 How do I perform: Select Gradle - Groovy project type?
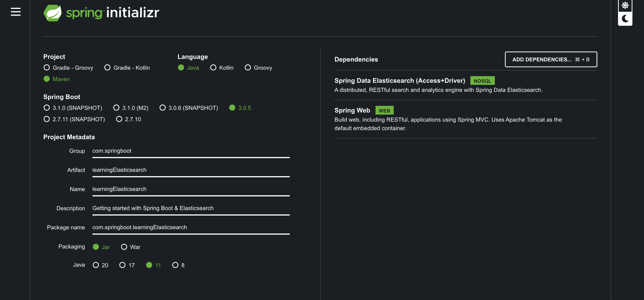(x=47, y=68)
